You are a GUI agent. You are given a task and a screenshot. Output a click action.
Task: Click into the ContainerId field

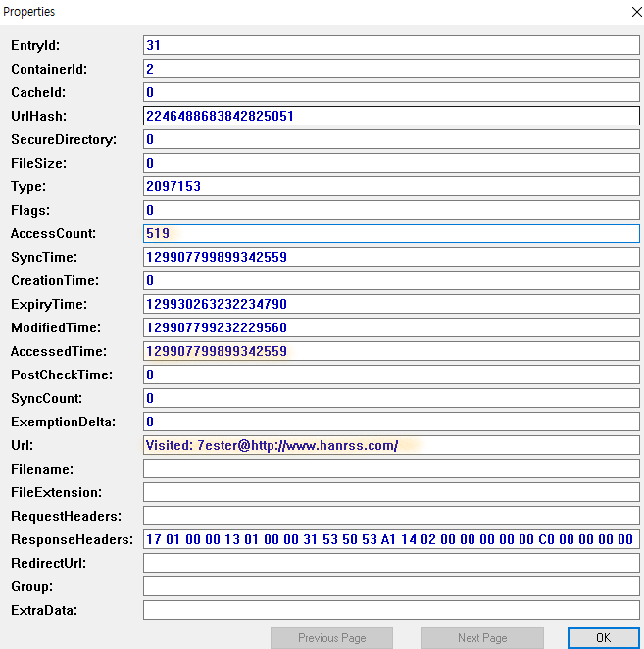(391, 69)
